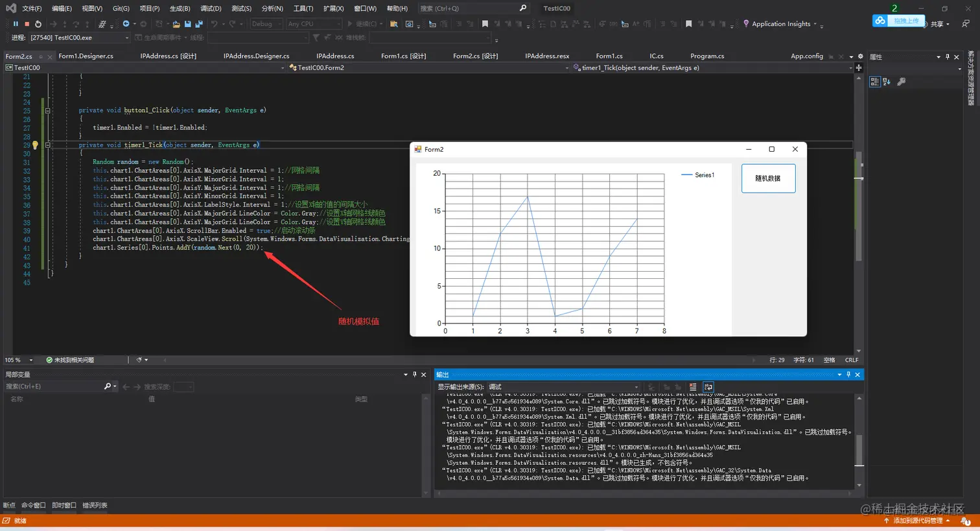Collapse the button1_Click method region
The image size is (980, 531).
47,111
